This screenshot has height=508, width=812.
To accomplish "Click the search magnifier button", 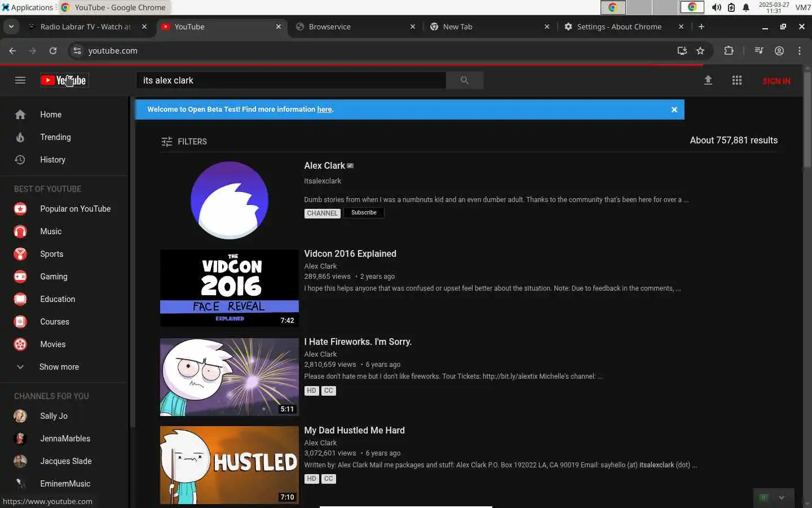I will tap(465, 80).
